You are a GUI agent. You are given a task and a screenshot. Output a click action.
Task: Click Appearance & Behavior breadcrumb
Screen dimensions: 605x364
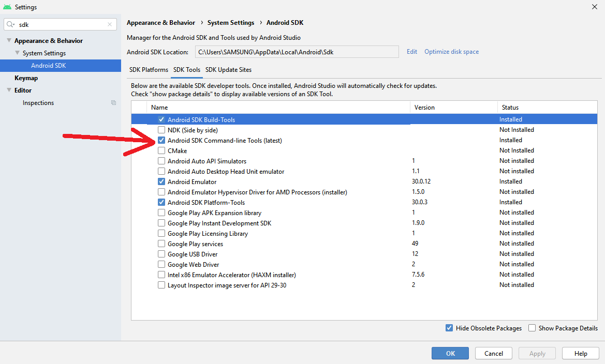161,23
